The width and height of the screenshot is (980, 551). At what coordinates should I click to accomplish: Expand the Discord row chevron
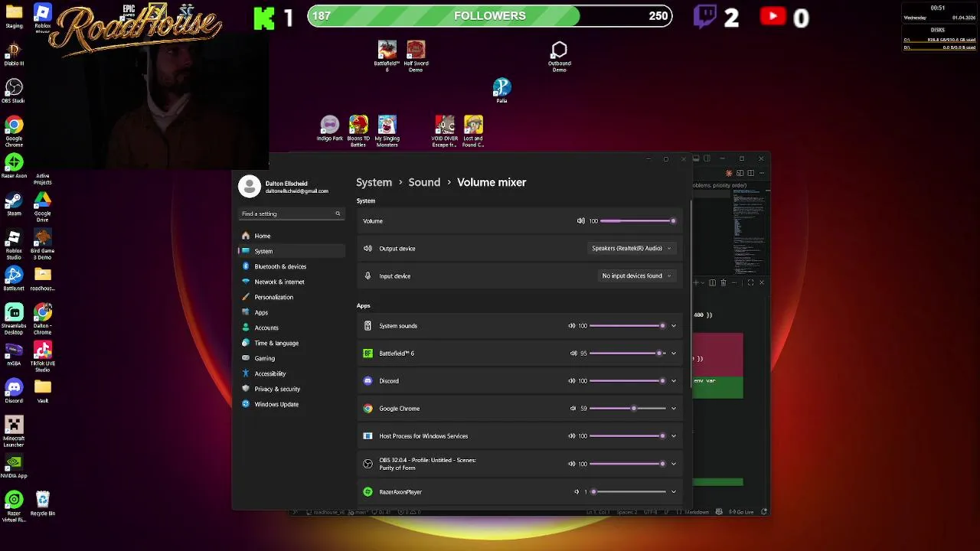point(674,381)
